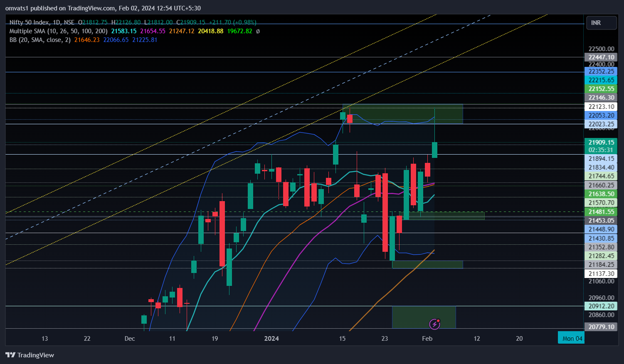Click the '19' date on time axis
The image size is (624, 364).
tap(215, 339)
